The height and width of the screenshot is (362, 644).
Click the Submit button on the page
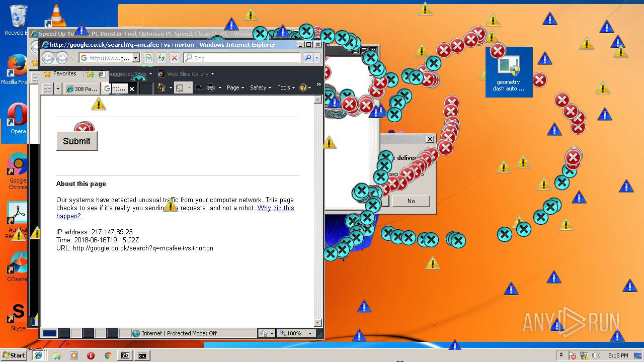pos(77,141)
